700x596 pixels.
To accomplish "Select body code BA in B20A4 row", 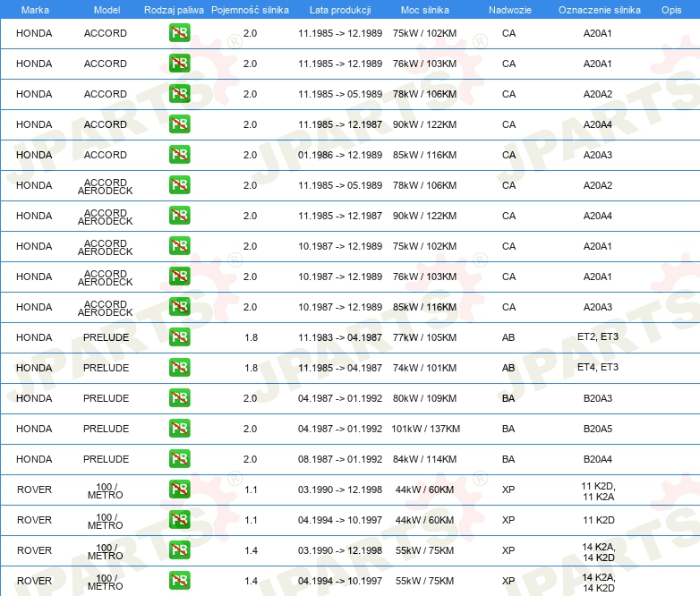I will pyautogui.click(x=508, y=459).
